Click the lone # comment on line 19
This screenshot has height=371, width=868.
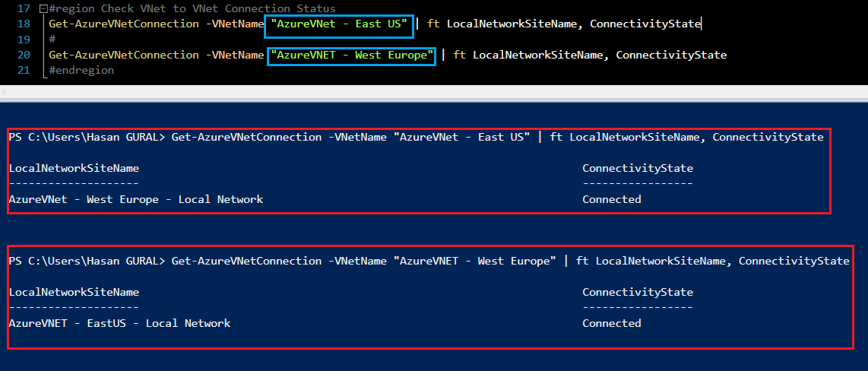point(52,40)
